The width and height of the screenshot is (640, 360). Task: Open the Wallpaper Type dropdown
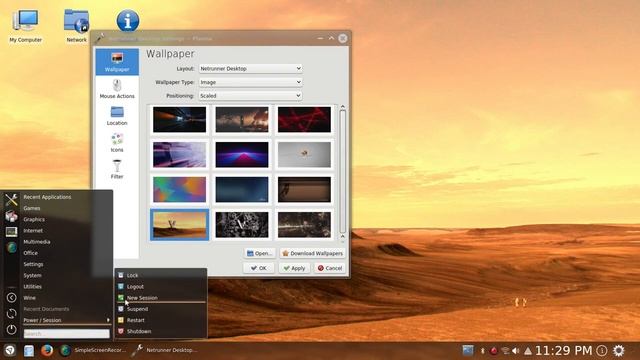click(x=250, y=82)
